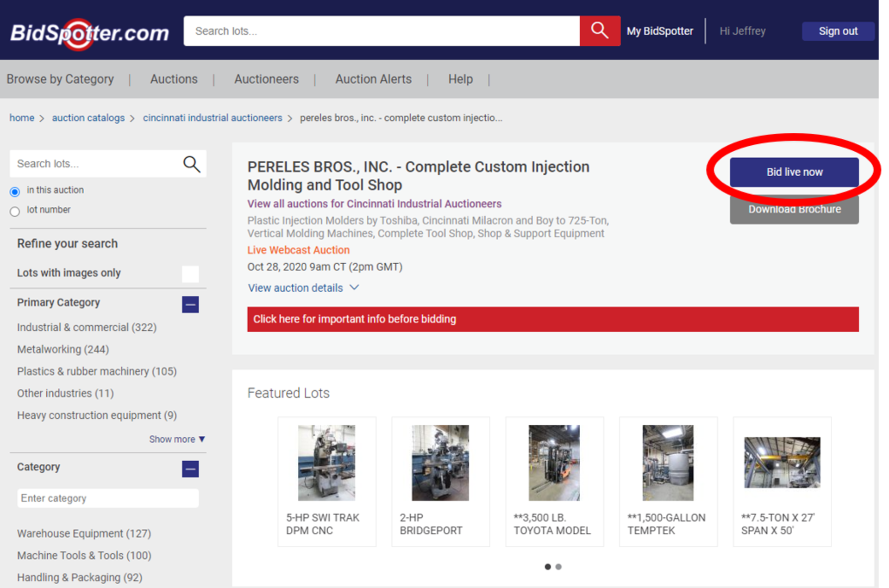The image size is (889, 588).
Task: Open My BidSpotter
Action: 660,31
